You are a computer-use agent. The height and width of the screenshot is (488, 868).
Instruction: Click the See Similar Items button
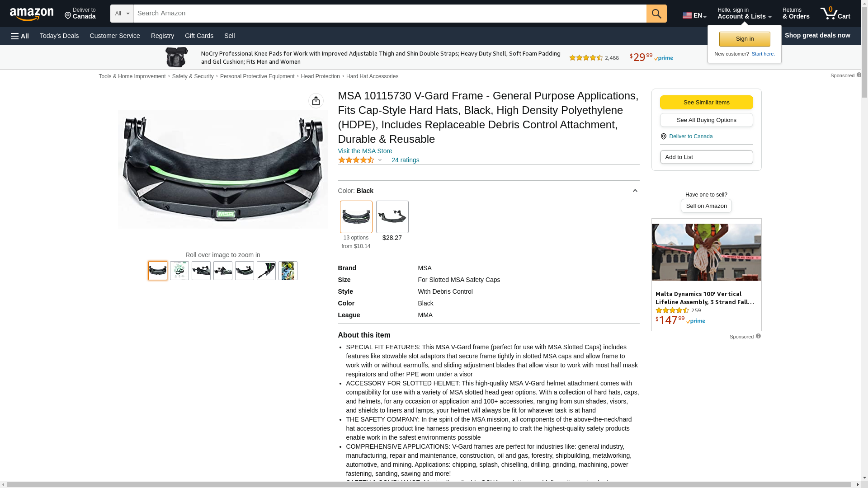coord(706,103)
